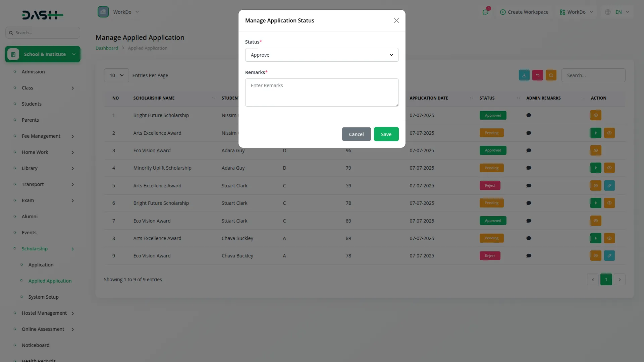Click blue edit icon for row 5
Viewport: 644px width, 362px height.
pos(609,186)
